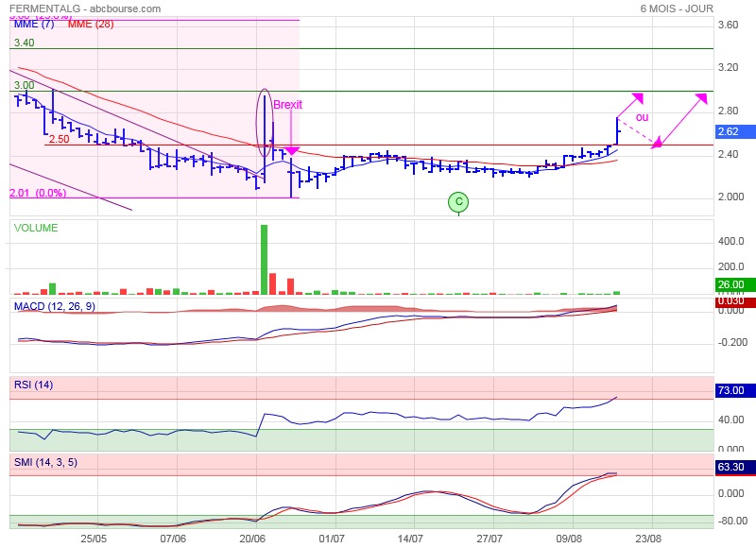Click the 09/08 date on the axis
756x548 pixels.
(569, 539)
